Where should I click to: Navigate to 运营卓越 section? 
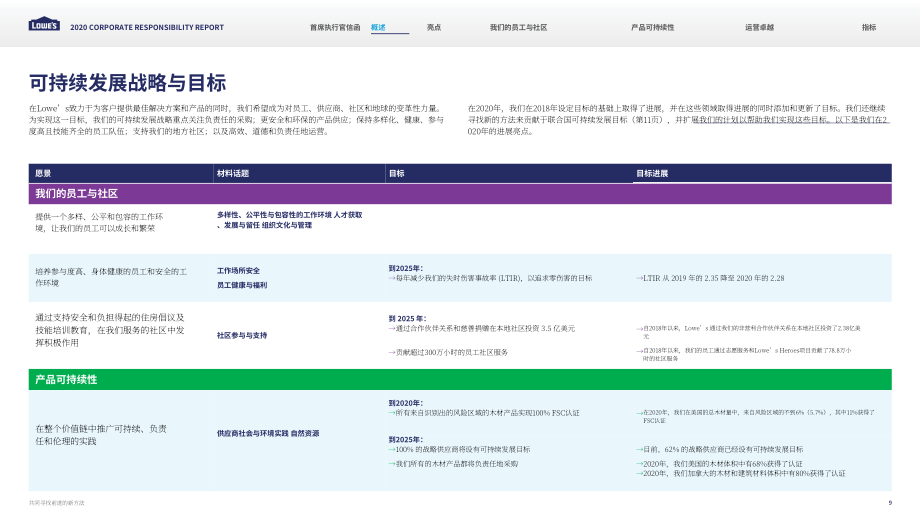point(759,28)
